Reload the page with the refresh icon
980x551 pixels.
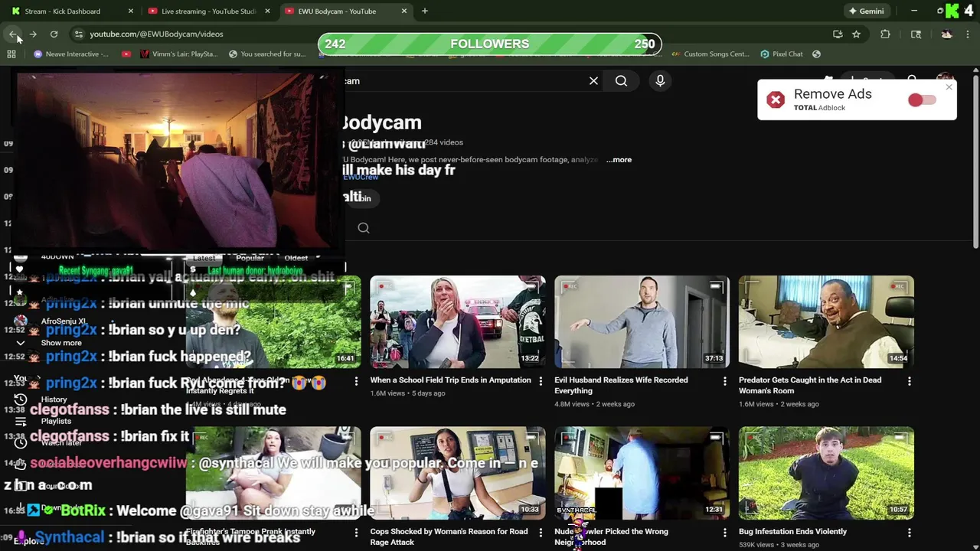tap(54, 34)
